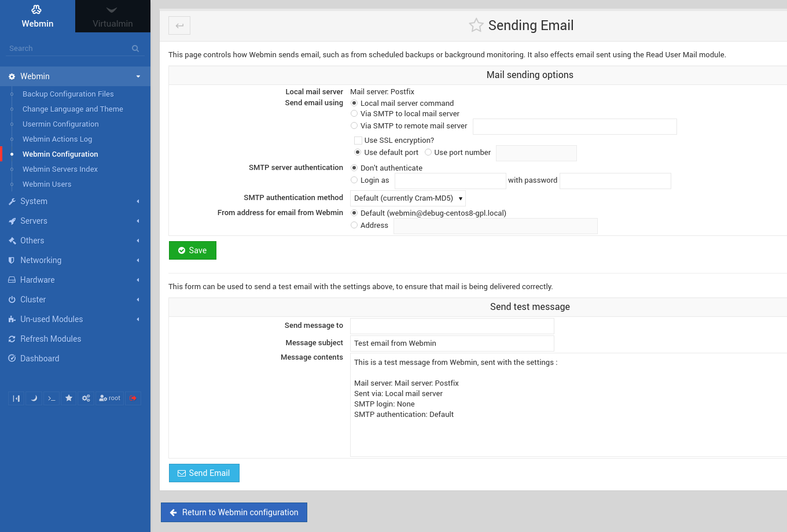Viewport: 787px width, 532px height.
Task: Click Return to Webmin configuration
Action: click(234, 512)
